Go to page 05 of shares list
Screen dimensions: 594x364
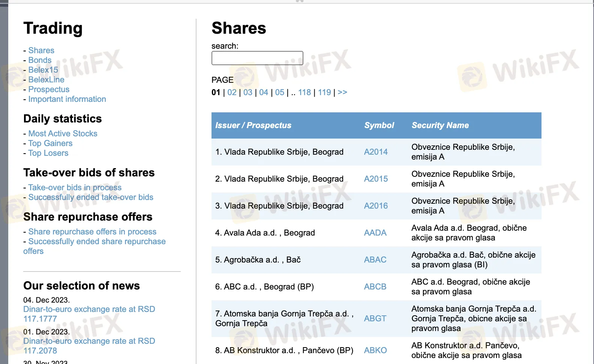(x=279, y=92)
